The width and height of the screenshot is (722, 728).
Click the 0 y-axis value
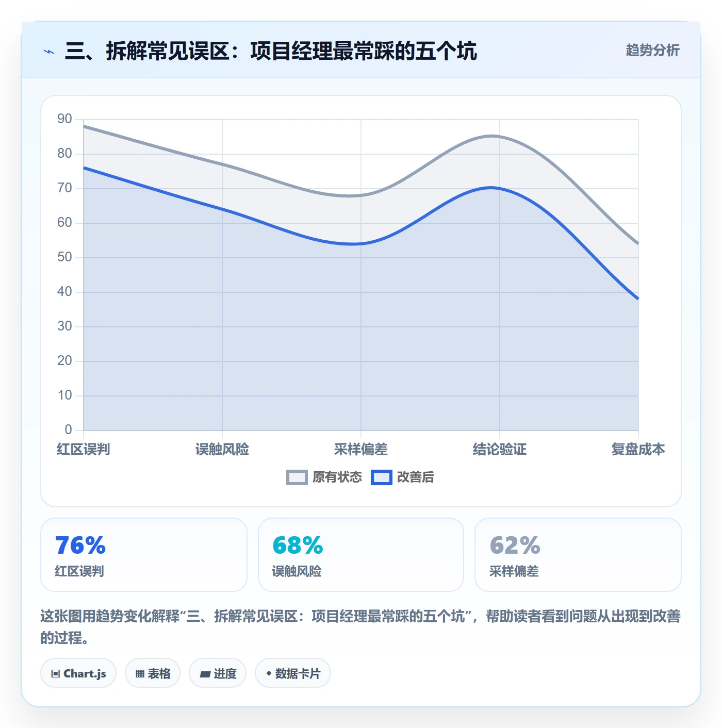tap(68, 430)
